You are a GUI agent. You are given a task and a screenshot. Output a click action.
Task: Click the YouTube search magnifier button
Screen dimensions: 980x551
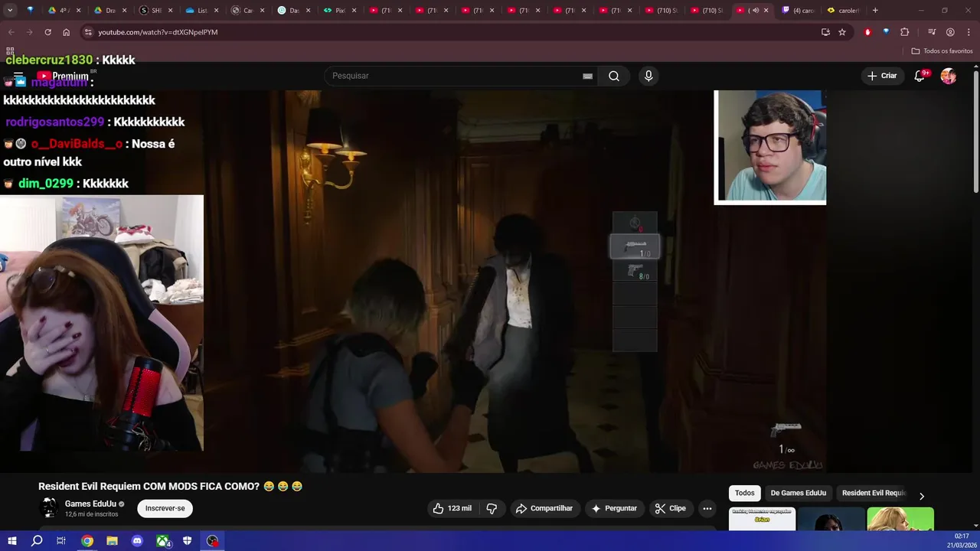pos(614,76)
